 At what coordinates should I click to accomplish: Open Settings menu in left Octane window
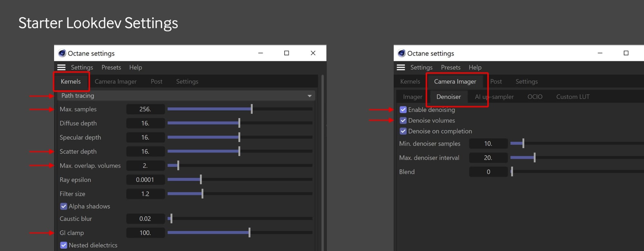click(82, 67)
